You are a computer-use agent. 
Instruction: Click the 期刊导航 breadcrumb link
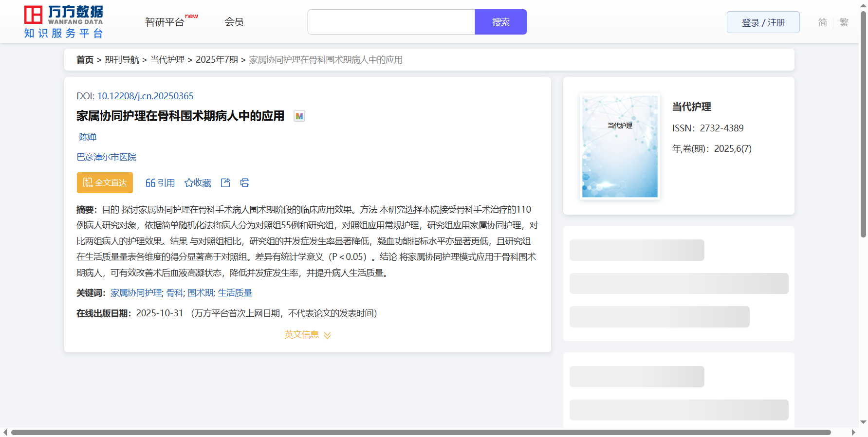pyautogui.click(x=122, y=60)
